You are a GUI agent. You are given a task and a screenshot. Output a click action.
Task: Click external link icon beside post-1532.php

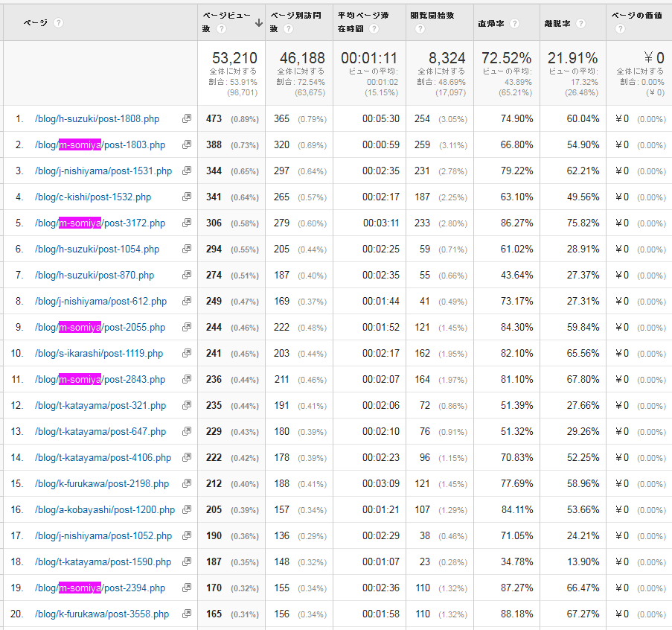coord(186,197)
